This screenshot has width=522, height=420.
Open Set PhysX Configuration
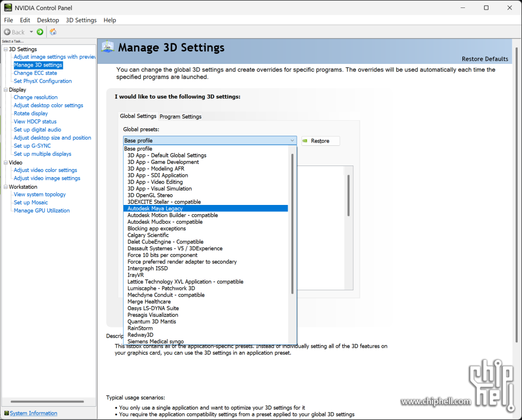[x=43, y=81]
